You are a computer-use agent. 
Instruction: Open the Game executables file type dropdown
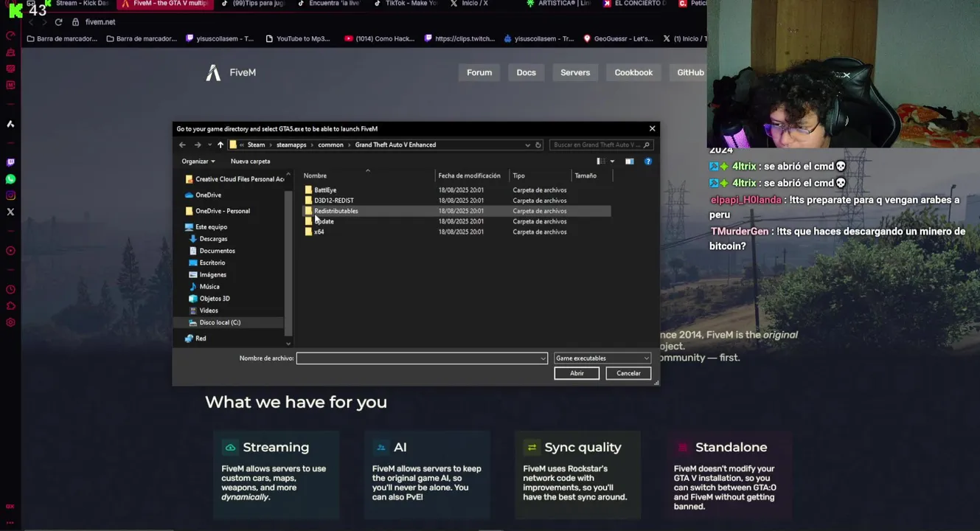coord(602,358)
